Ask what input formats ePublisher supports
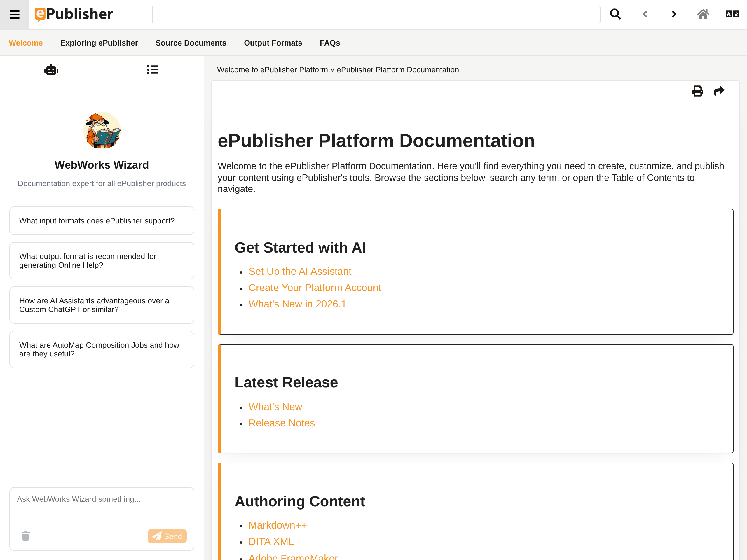 (102, 221)
